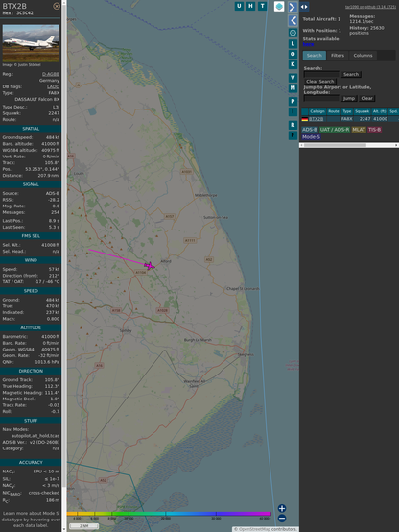Click the Clear Search button

pos(320,81)
